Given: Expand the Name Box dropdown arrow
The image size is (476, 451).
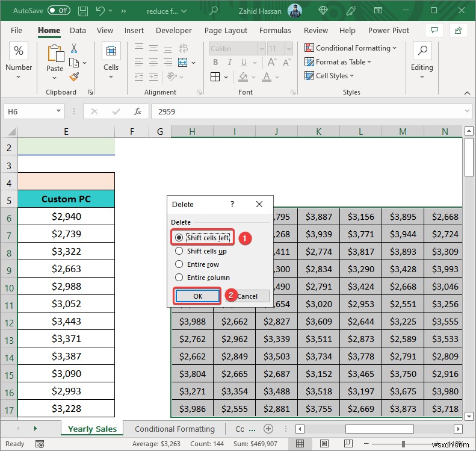Looking at the screenshot, I should click(x=58, y=111).
